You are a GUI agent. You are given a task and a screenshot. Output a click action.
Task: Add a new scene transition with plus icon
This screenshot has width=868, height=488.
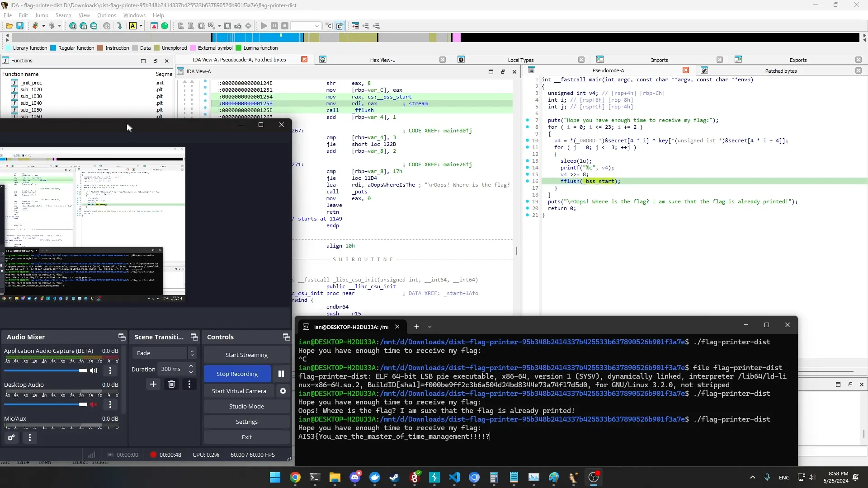pos(153,384)
